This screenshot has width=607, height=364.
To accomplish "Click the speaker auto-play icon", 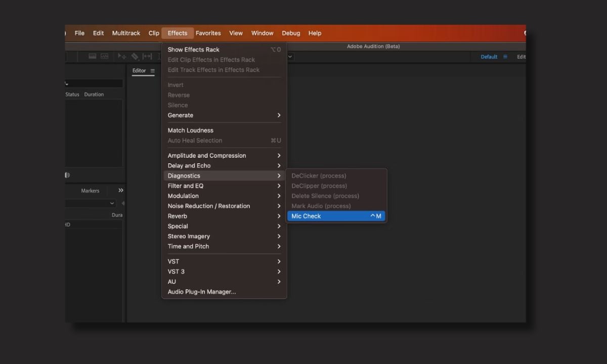I will (x=67, y=175).
